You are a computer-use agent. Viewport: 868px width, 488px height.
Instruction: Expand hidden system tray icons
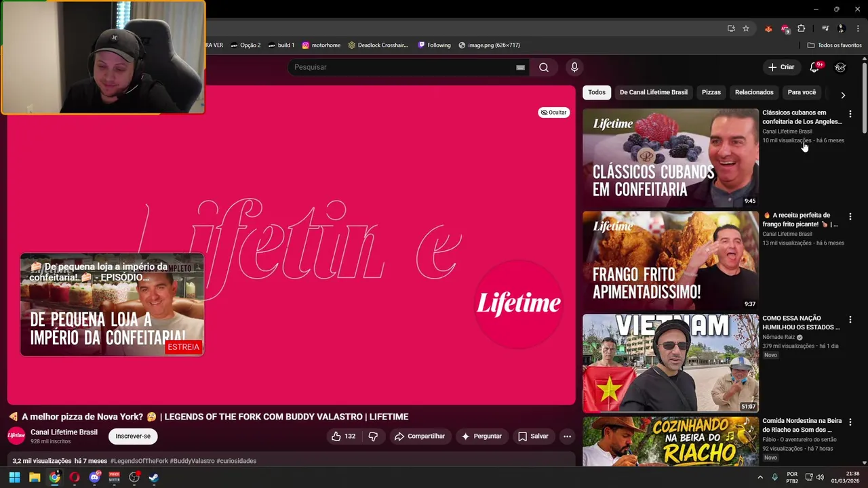pyautogui.click(x=759, y=477)
